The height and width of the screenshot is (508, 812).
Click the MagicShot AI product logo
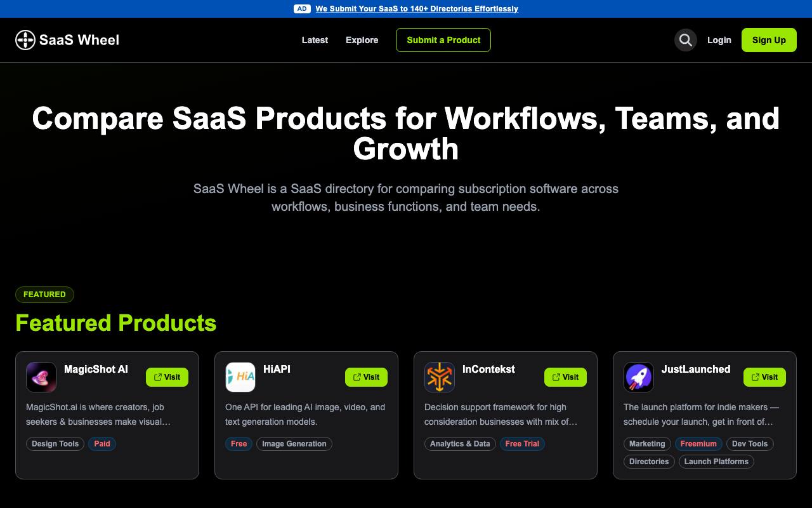pos(41,377)
